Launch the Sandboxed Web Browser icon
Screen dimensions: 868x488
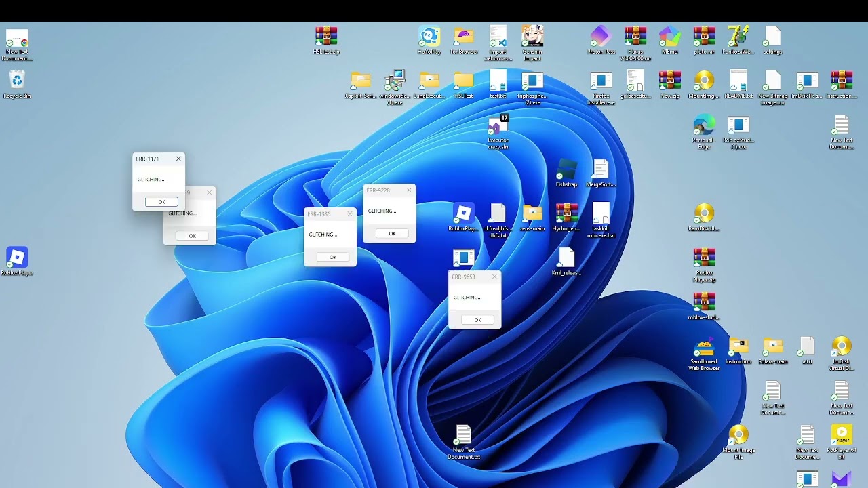[704, 354]
